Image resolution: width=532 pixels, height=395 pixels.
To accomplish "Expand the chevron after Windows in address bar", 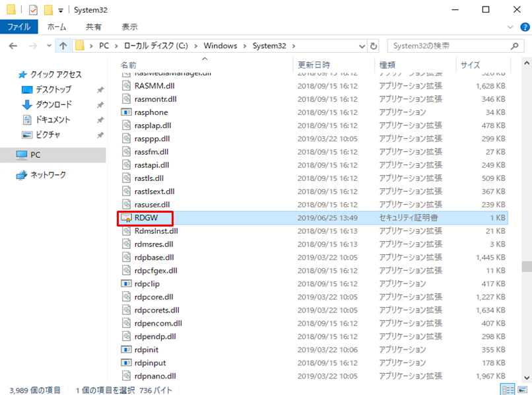I will coord(245,46).
